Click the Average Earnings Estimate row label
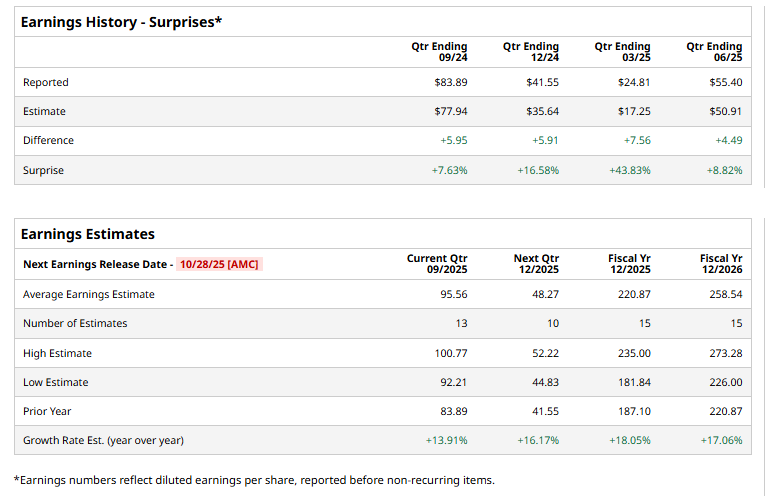 [x=89, y=294]
